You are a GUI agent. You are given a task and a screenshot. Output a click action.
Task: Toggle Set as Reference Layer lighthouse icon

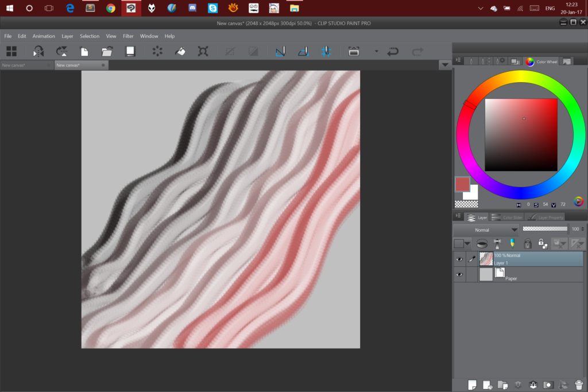pyautogui.click(x=497, y=244)
